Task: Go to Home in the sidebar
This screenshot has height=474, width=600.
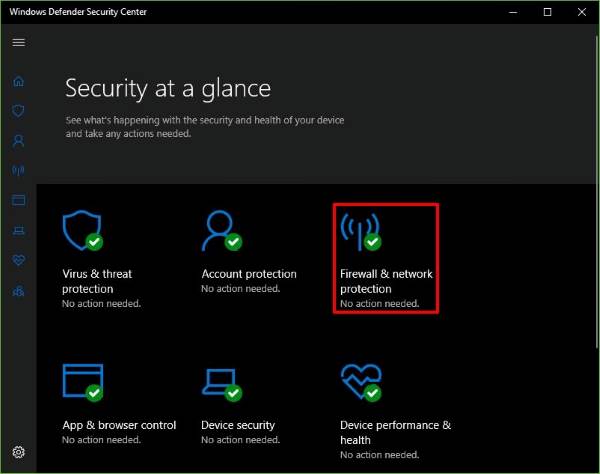Action: [18, 81]
